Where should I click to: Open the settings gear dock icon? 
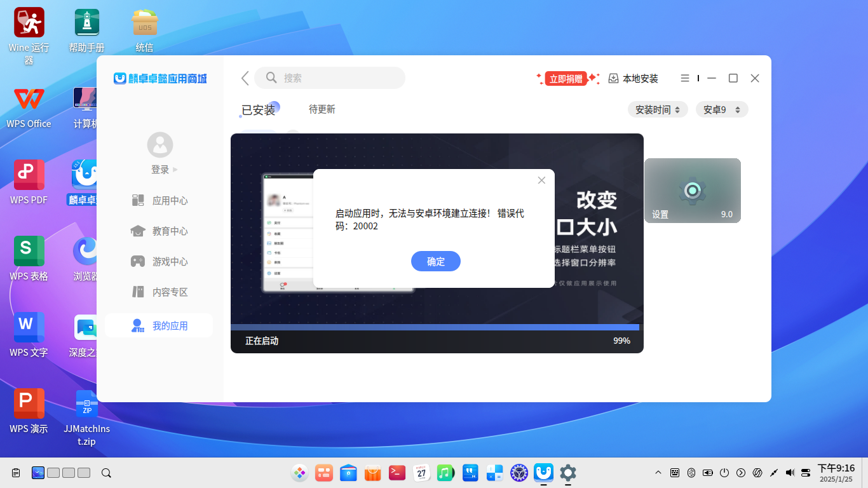pos(567,473)
